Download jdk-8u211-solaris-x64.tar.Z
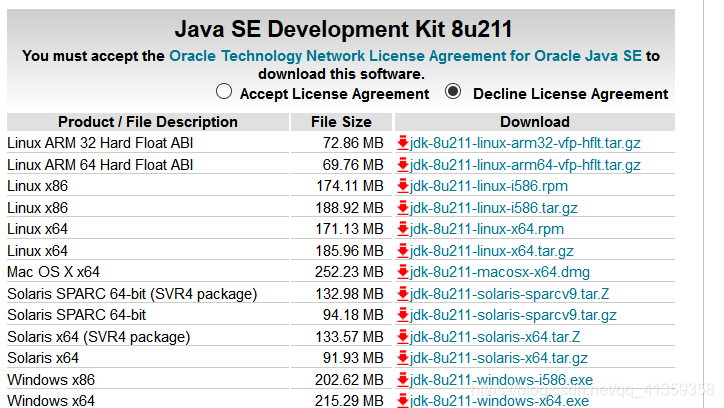Screen dimensions: 724x408 (x=495, y=336)
